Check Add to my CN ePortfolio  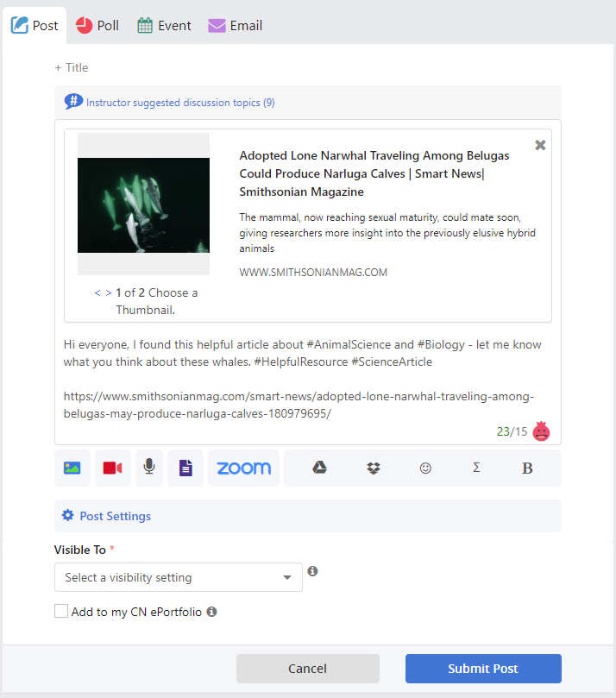(x=61, y=611)
